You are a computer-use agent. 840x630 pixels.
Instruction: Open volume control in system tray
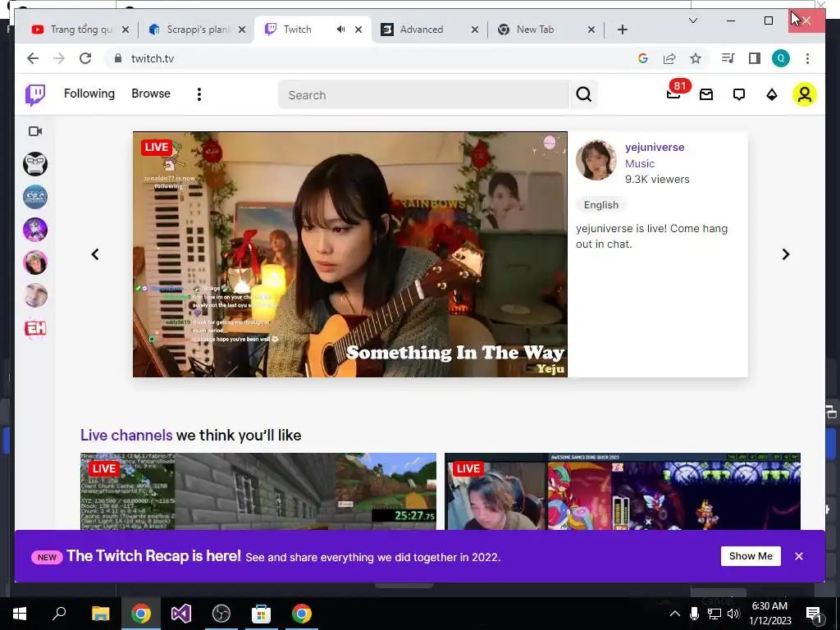(x=734, y=614)
